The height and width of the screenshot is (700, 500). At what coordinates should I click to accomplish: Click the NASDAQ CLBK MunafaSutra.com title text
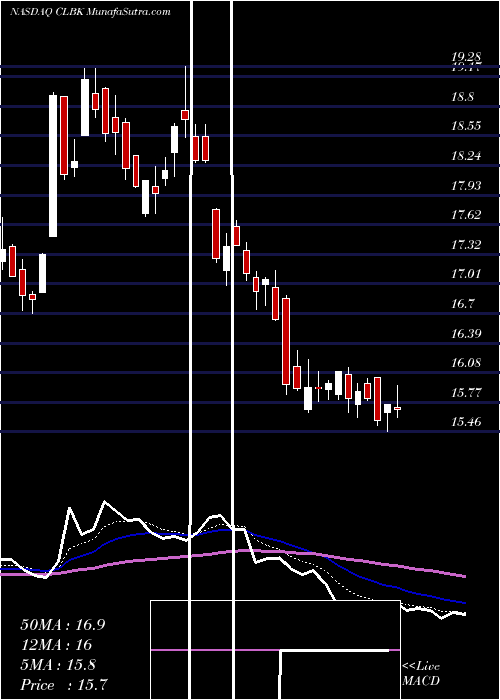pos(90,12)
